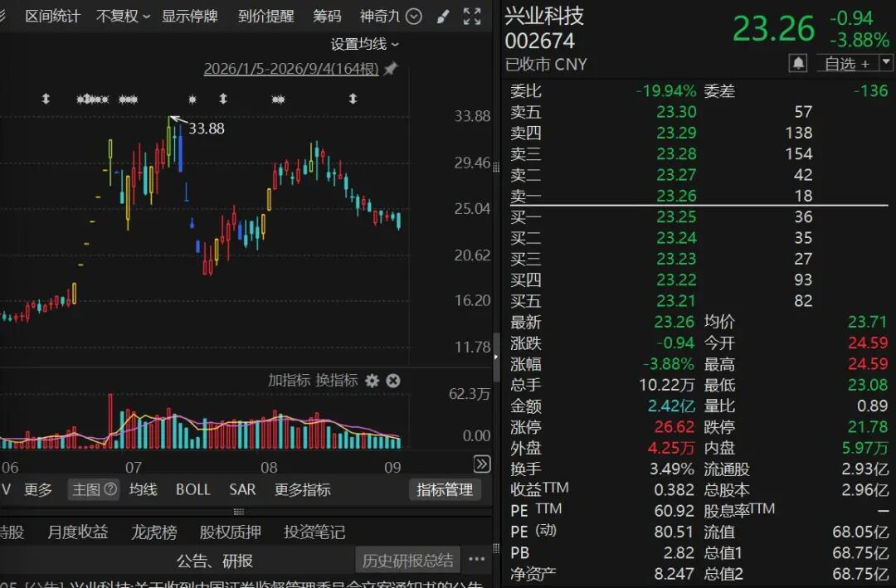The height and width of the screenshot is (588, 896).
Task: Click the chart scroll-forward double arrow
Action: click(482, 464)
